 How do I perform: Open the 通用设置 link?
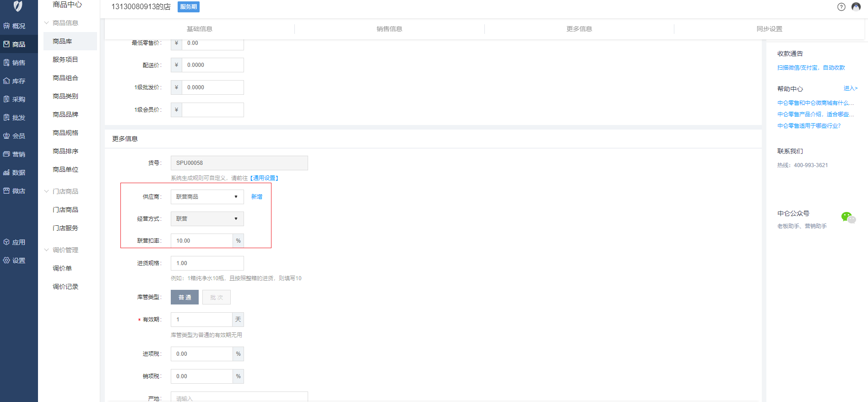(264, 178)
